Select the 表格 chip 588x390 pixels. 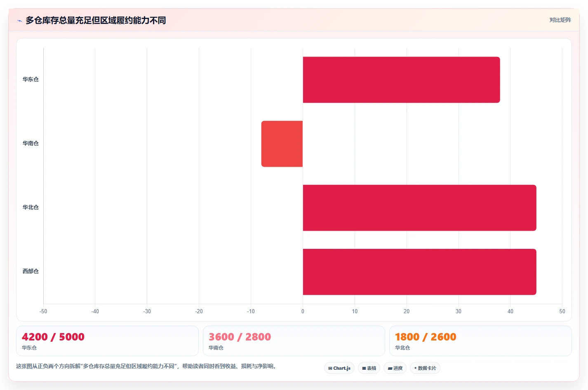tap(369, 368)
